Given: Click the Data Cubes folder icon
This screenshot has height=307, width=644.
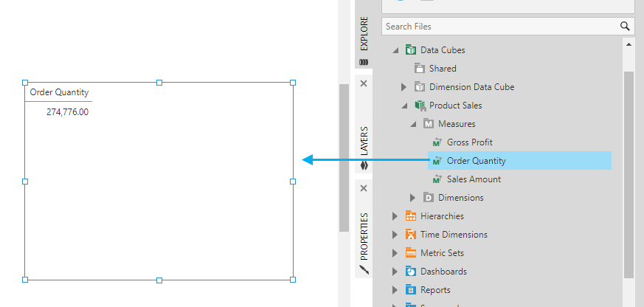Looking at the screenshot, I should point(410,50).
